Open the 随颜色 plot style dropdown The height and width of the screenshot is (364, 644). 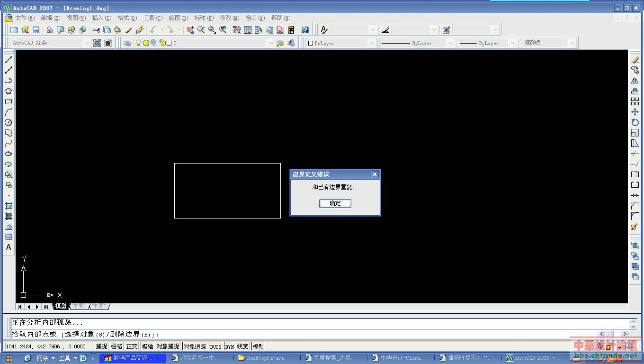(x=572, y=43)
